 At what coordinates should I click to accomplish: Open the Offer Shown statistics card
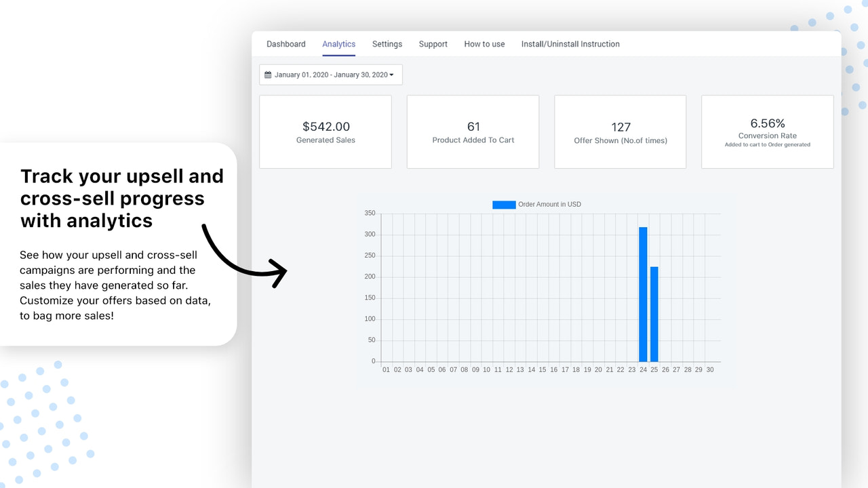[x=620, y=131]
